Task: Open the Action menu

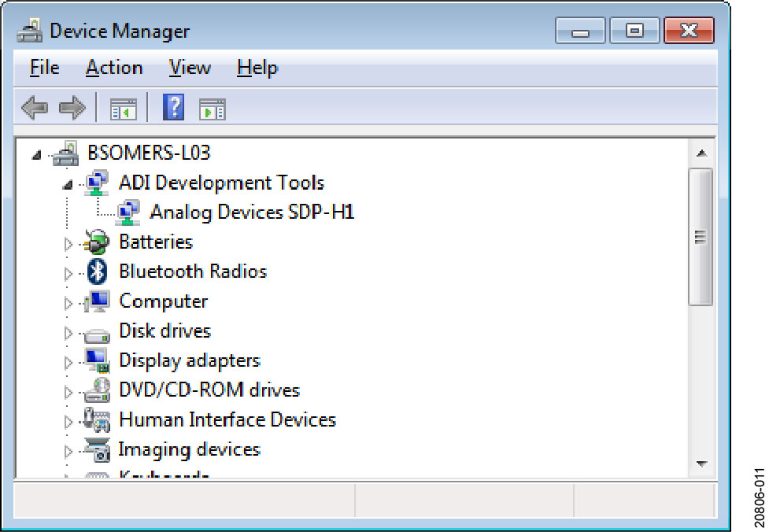Action: click(x=114, y=68)
